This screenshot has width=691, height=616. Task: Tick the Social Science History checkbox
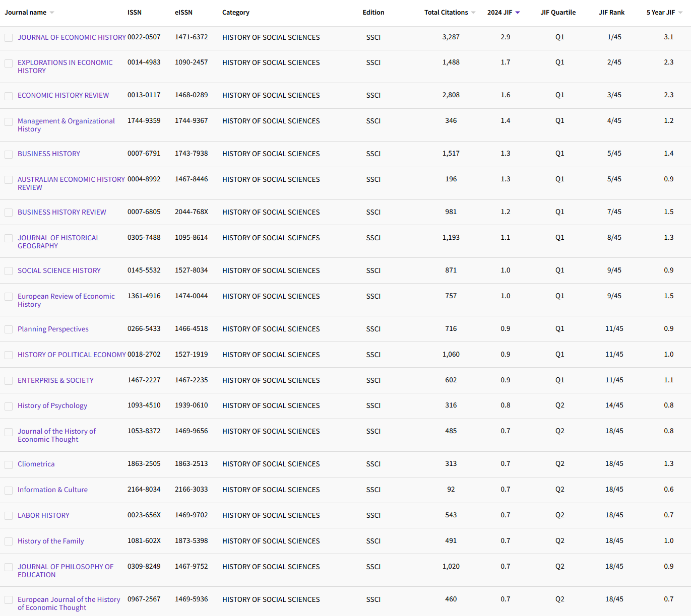(9, 271)
